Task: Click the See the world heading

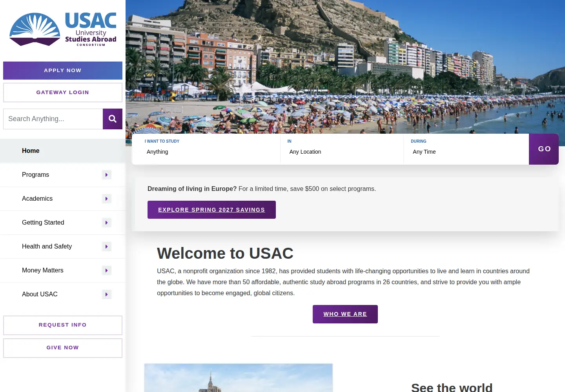Action: click(452, 388)
